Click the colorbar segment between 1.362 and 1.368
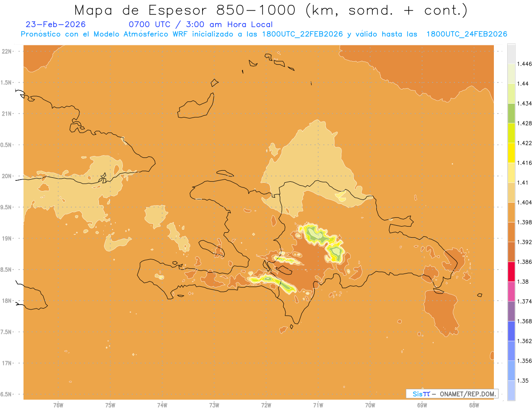The height and width of the screenshot is (411, 532). (511, 331)
